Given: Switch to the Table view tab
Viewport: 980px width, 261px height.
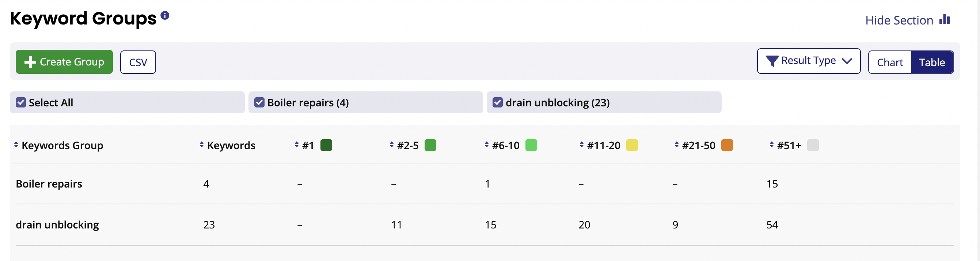Looking at the screenshot, I should [932, 63].
